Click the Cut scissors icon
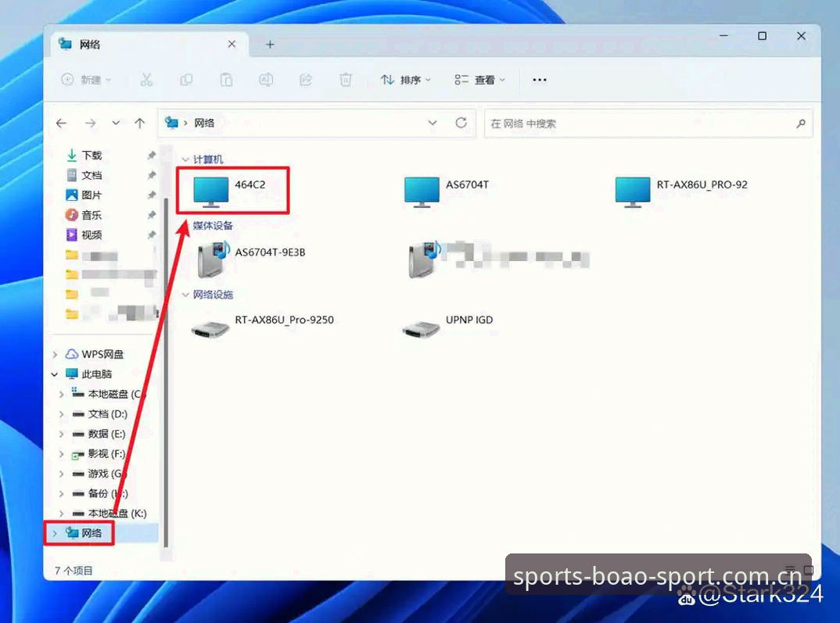840x623 pixels. coord(146,80)
